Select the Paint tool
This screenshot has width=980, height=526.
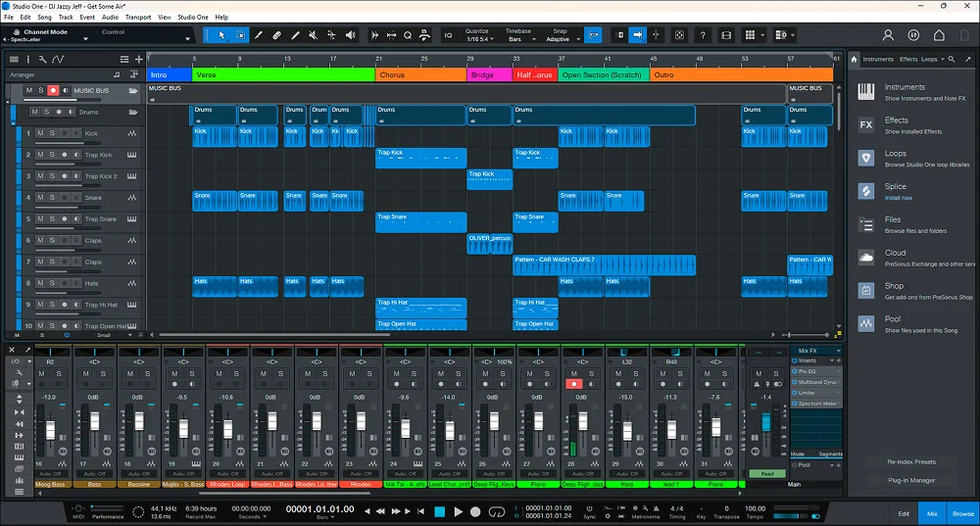pos(295,35)
